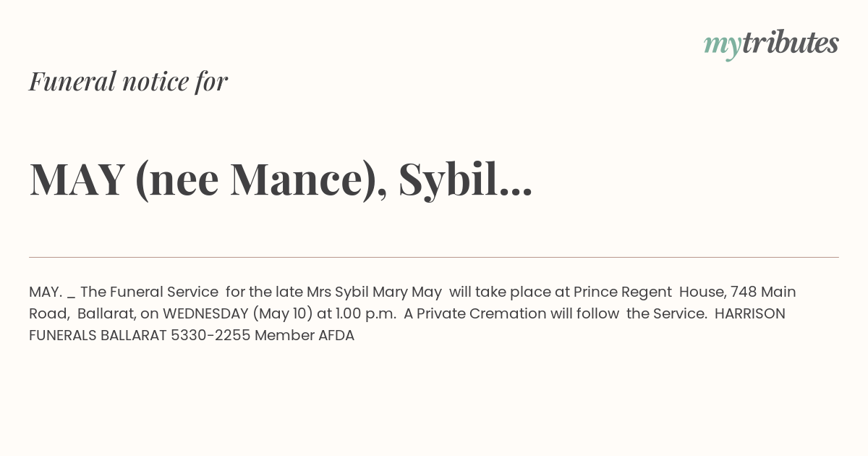The image size is (868, 456).
Task: Click the horizontal divider line
Action: click(x=434, y=257)
